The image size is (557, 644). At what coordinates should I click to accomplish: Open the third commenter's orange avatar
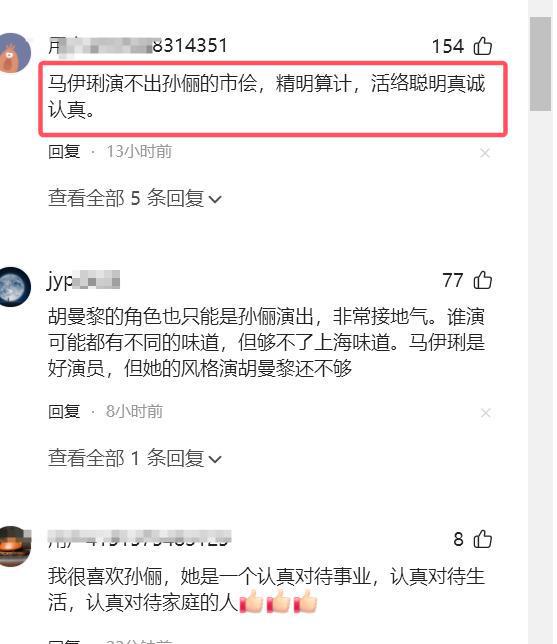[14, 546]
